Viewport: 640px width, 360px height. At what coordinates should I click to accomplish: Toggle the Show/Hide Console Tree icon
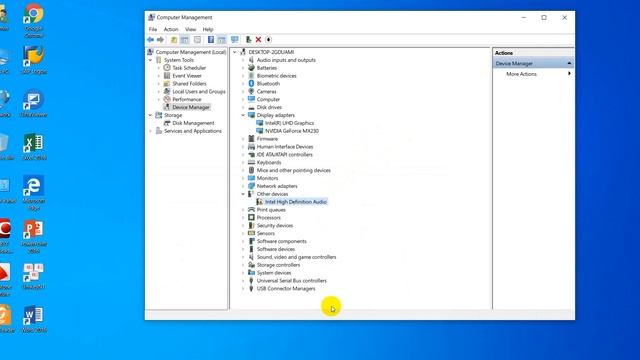point(185,40)
